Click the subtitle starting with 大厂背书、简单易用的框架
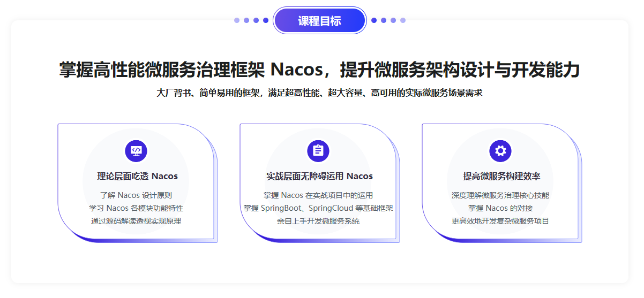 [x=319, y=93]
